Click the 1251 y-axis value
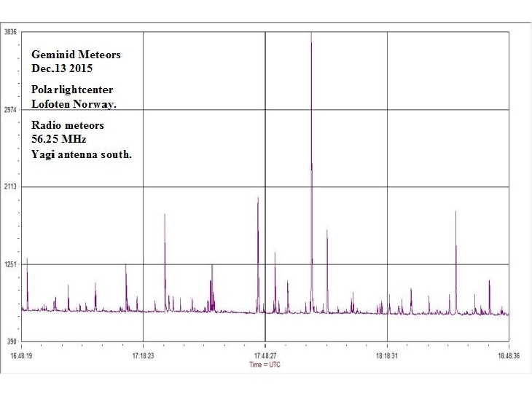The width and height of the screenshot is (532, 399). 11,264
